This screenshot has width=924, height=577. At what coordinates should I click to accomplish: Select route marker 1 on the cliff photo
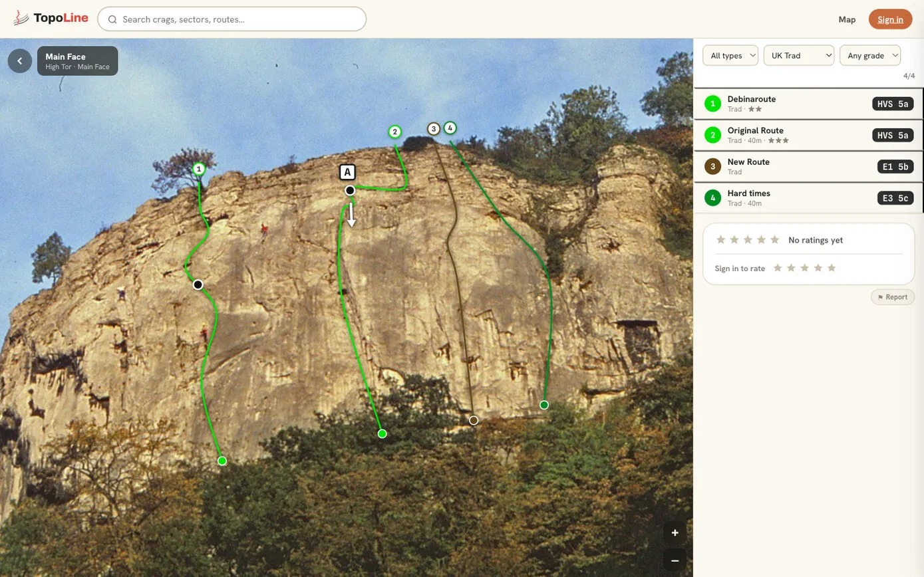(x=198, y=169)
